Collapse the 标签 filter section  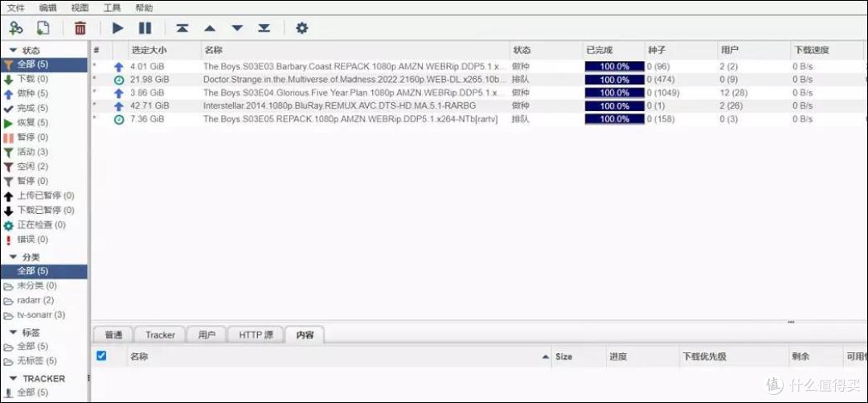(x=14, y=332)
